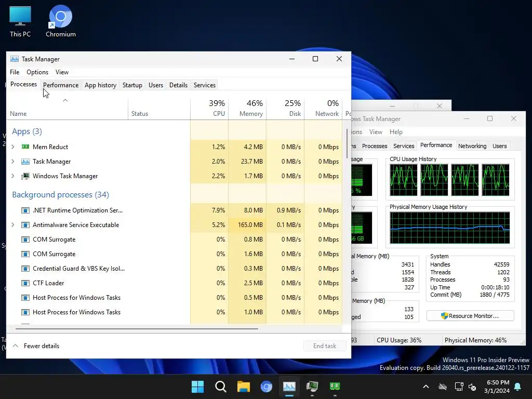Switch to the Services tab in Task Manager
Screen dimensions: 532x399
pos(205,85)
